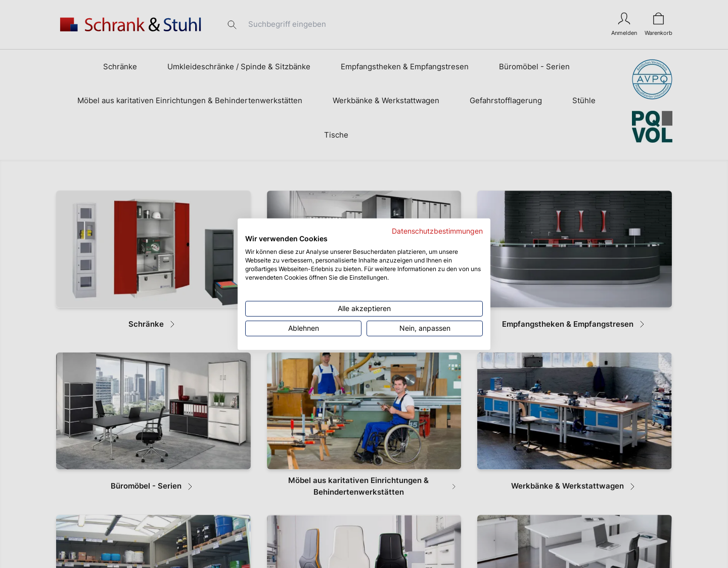
Task: Accept all cookies with Alle akzeptieren
Action: pyautogui.click(x=364, y=309)
